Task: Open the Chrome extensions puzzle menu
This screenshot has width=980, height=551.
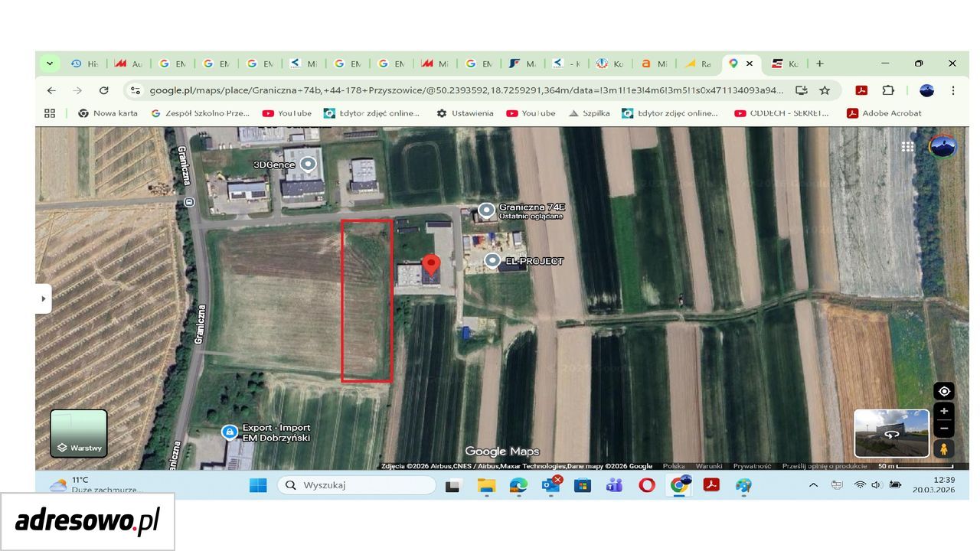Action: (x=888, y=90)
